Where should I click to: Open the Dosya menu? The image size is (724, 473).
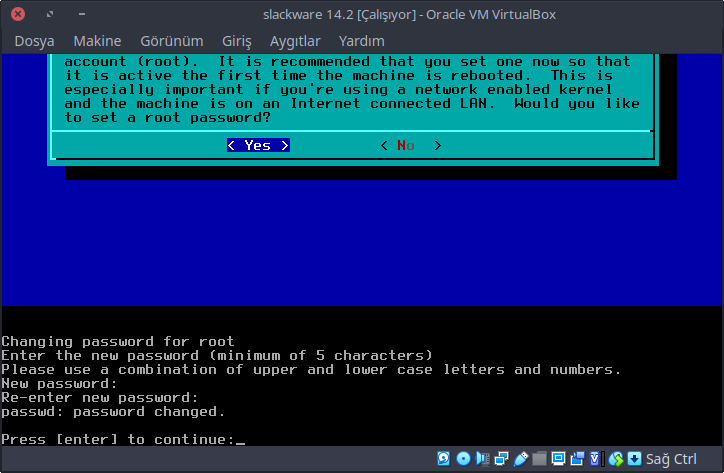coord(34,41)
